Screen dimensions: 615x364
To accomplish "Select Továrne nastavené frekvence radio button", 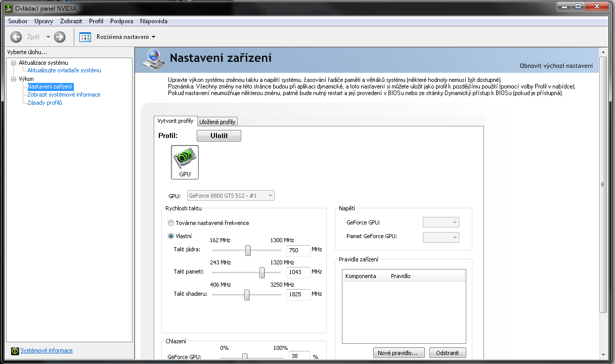I will [171, 223].
